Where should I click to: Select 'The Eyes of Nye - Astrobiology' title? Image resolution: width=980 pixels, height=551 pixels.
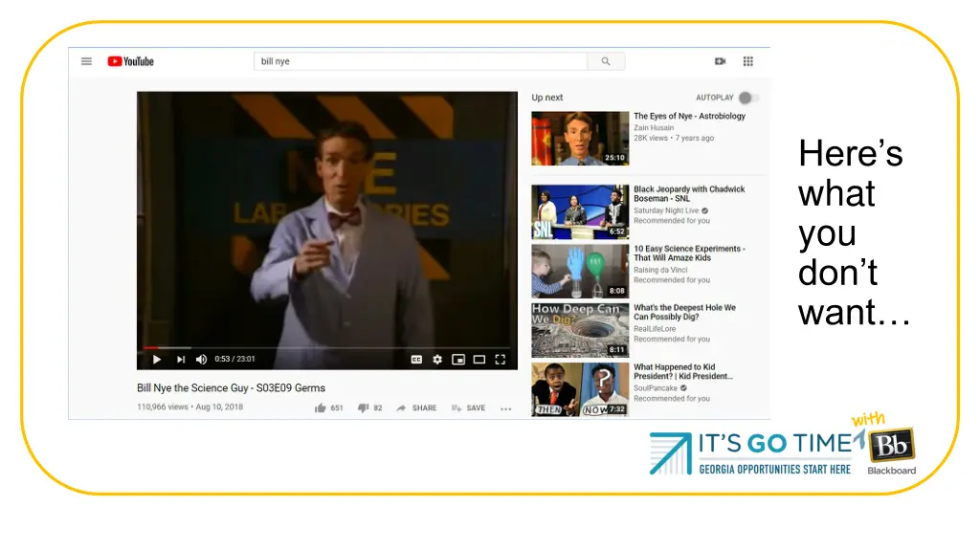(689, 116)
